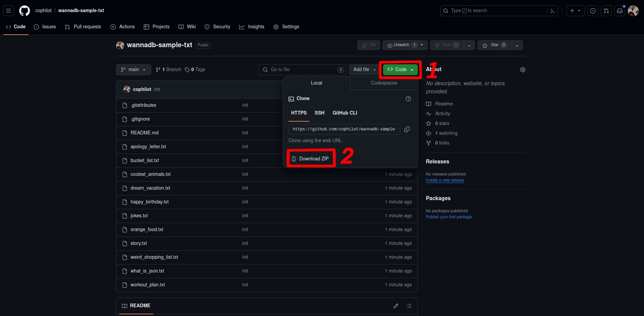
Task: Toggle the green Code dropdown button
Action: [x=400, y=70]
